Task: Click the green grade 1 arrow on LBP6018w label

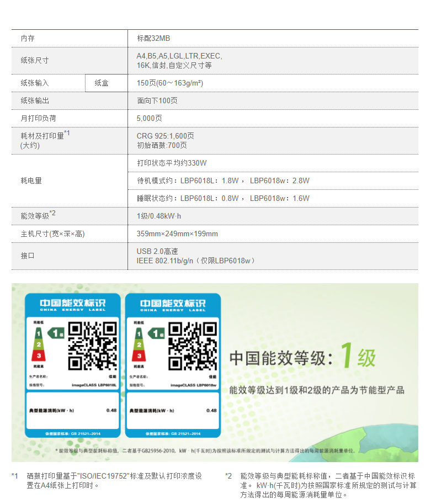Action: click(156, 333)
